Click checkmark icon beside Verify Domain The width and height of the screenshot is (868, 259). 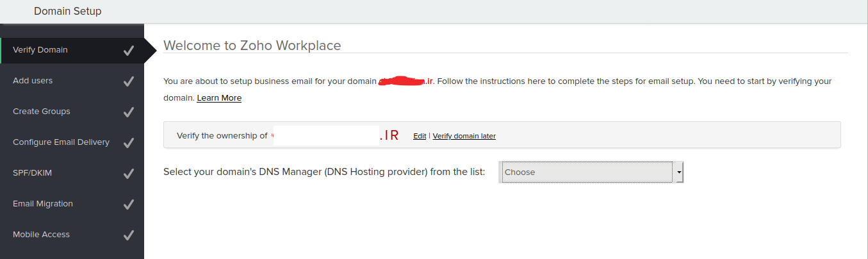tap(129, 51)
